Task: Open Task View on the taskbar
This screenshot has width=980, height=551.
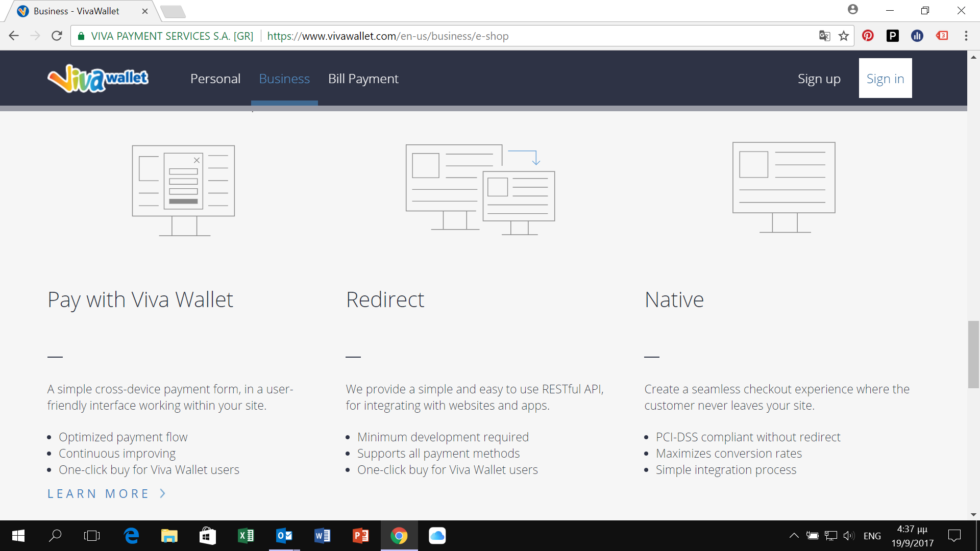Action: pos(92,536)
